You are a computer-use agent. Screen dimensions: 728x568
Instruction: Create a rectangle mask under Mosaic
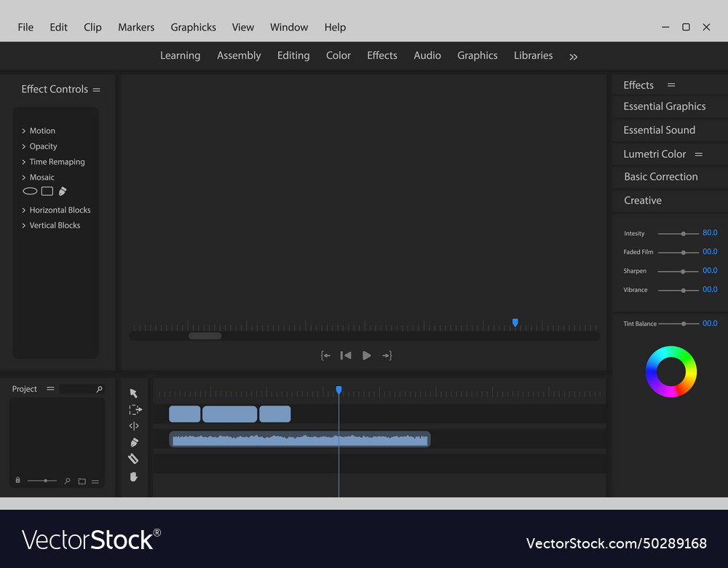click(x=47, y=192)
